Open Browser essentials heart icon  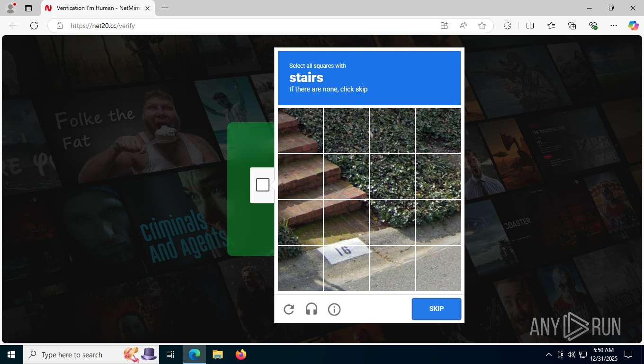click(593, 26)
